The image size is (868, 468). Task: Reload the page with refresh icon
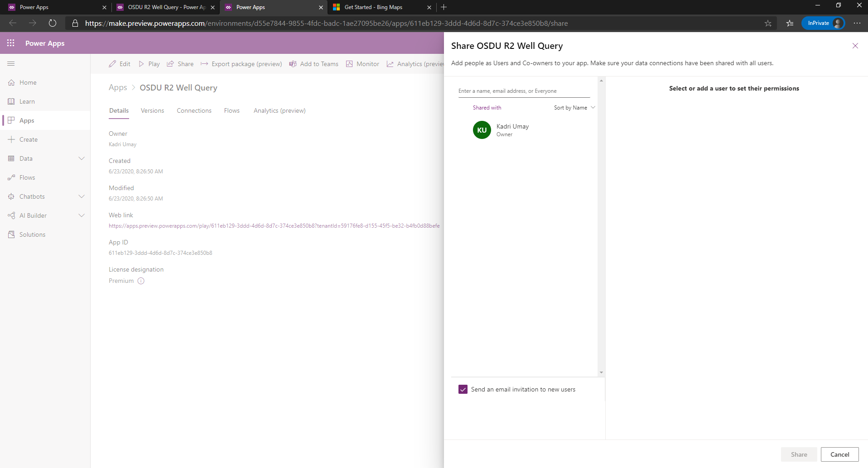(x=53, y=23)
